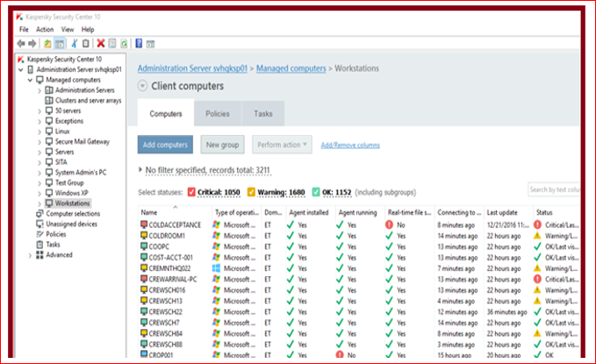596x364 pixels.
Task: Expand the No filter specified triangle
Action: tap(140, 169)
